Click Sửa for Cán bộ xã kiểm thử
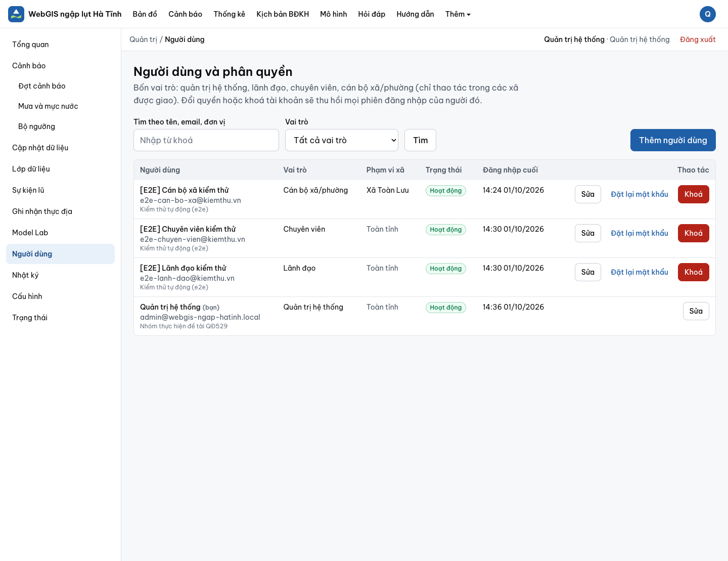 click(x=588, y=194)
